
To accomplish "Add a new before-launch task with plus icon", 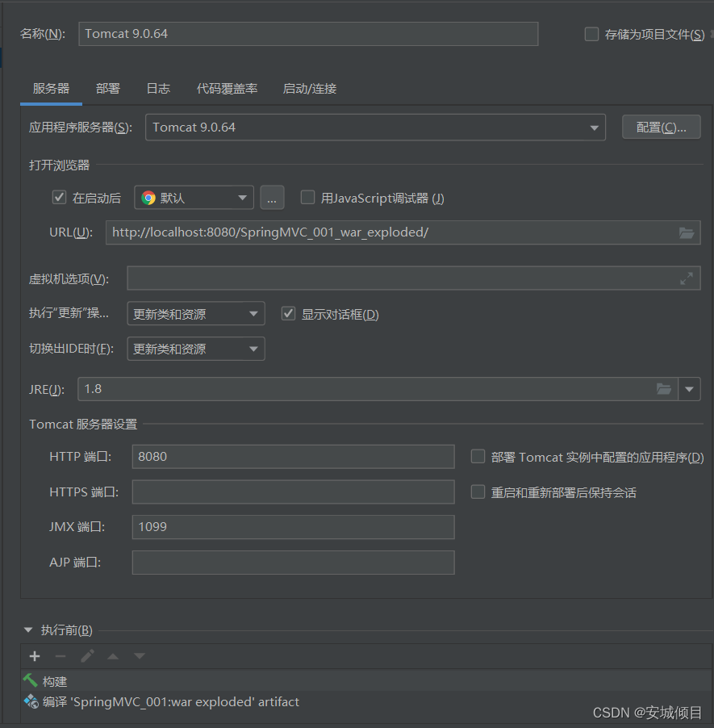I will pos(35,656).
